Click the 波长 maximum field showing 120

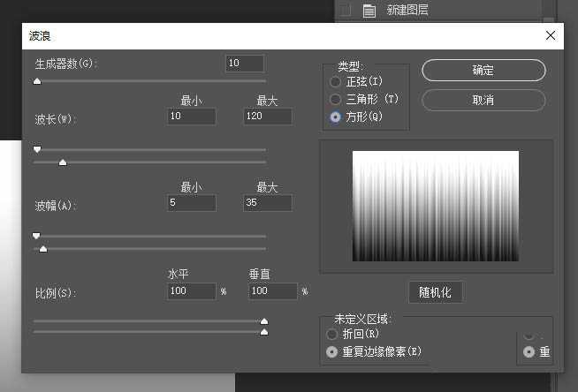tap(267, 117)
